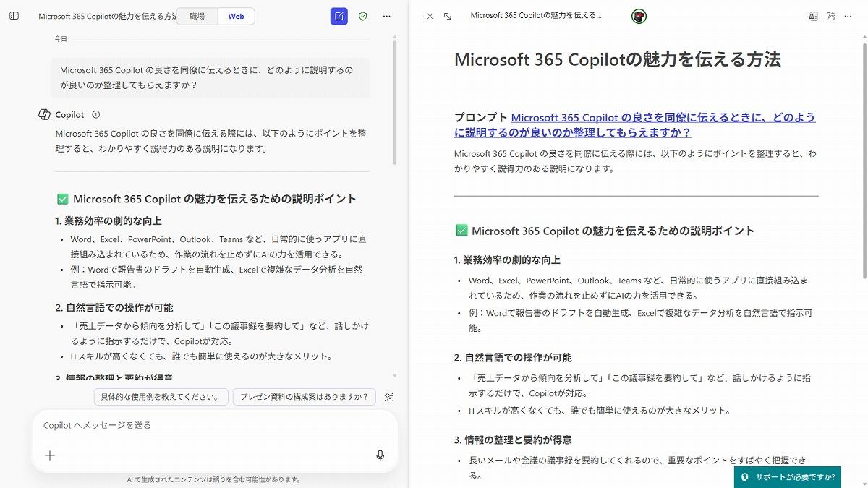Click the support help icon at bottom right

[x=744, y=477]
